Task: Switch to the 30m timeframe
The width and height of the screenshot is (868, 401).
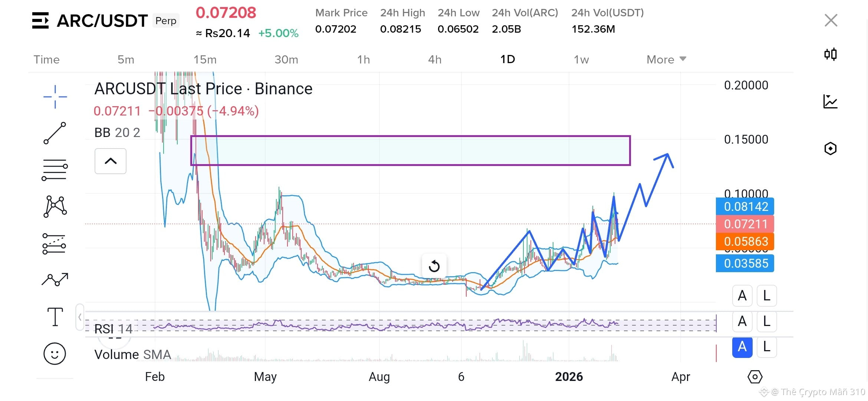Action: pos(286,59)
